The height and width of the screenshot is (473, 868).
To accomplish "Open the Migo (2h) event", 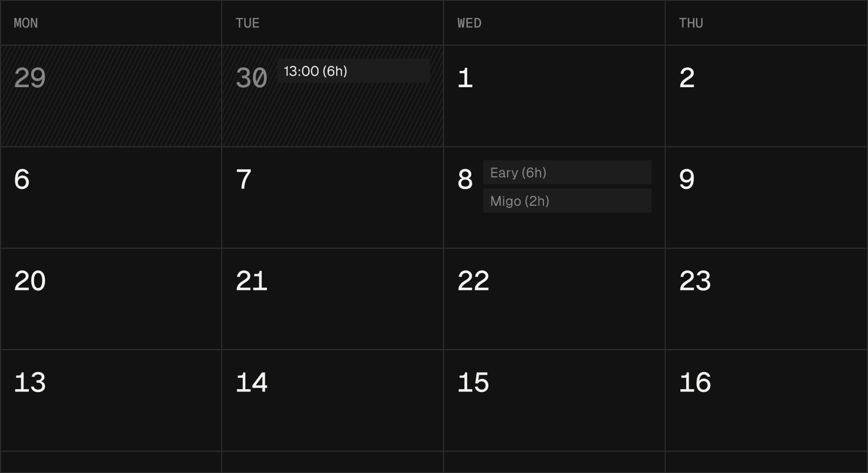I will point(567,201).
